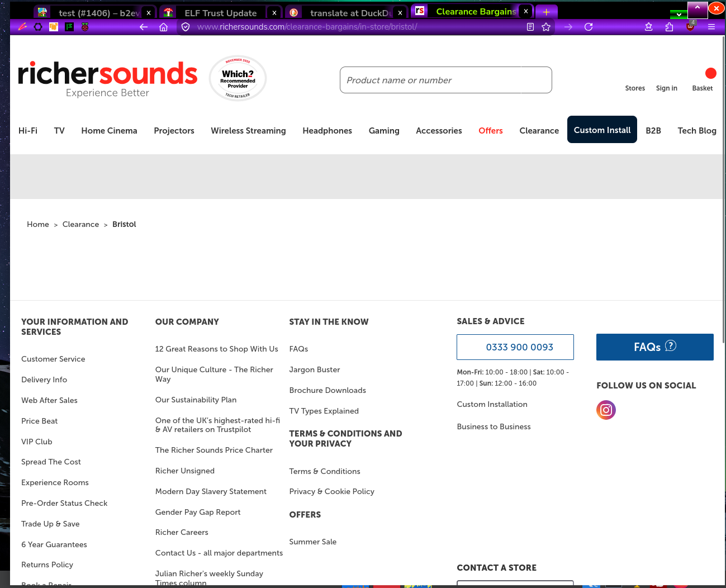Open the Instagram social icon
Viewport: 726px width, 588px height.
point(606,410)
